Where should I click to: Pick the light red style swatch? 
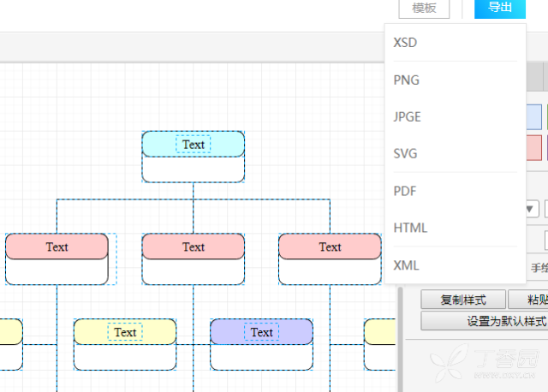(533, 148)
